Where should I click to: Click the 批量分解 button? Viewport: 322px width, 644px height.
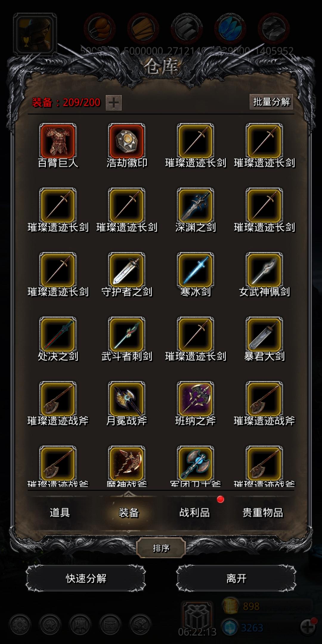click(x=271, y=102)
